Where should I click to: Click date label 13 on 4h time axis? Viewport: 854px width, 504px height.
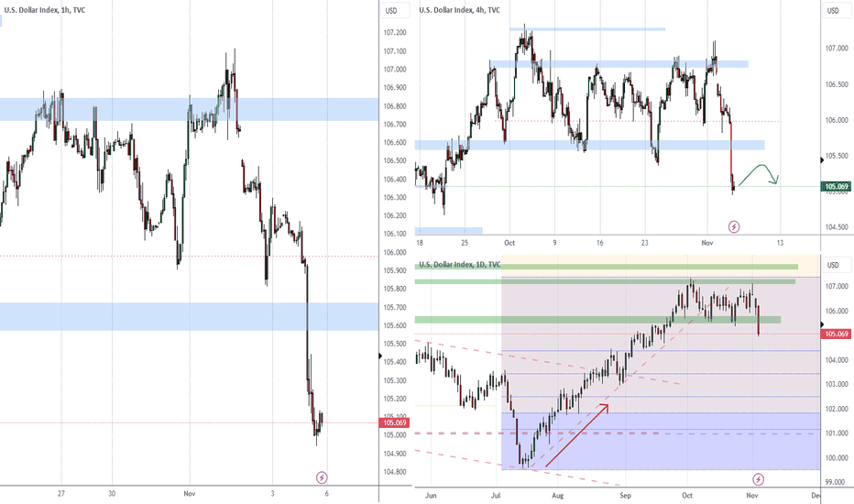(780, 243)
